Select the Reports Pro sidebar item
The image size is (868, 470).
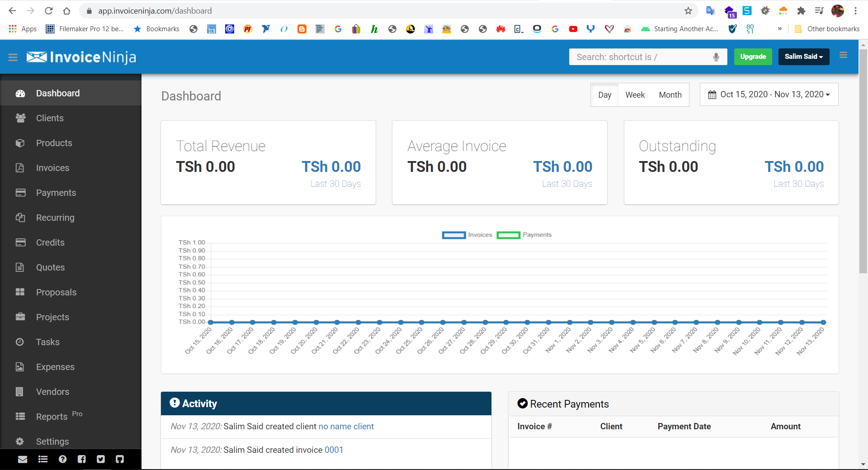pyautogui.click(x=52, y=417)
